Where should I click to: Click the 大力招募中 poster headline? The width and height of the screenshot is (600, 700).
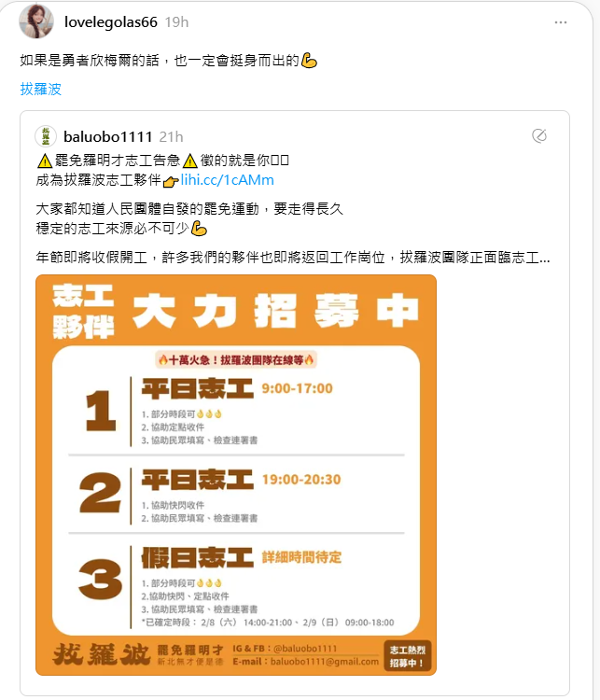point(275,310)
